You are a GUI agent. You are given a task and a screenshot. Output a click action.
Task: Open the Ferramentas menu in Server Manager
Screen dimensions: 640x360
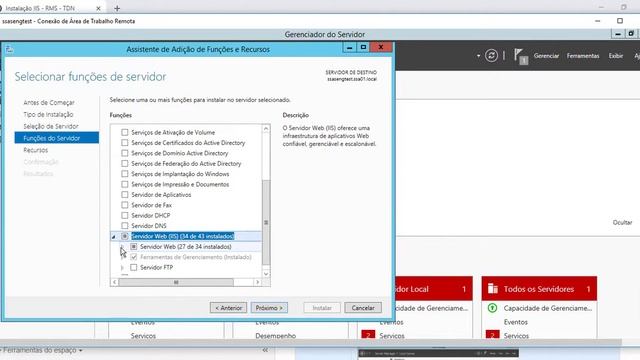pyautogui.click(x=583, y=56)
